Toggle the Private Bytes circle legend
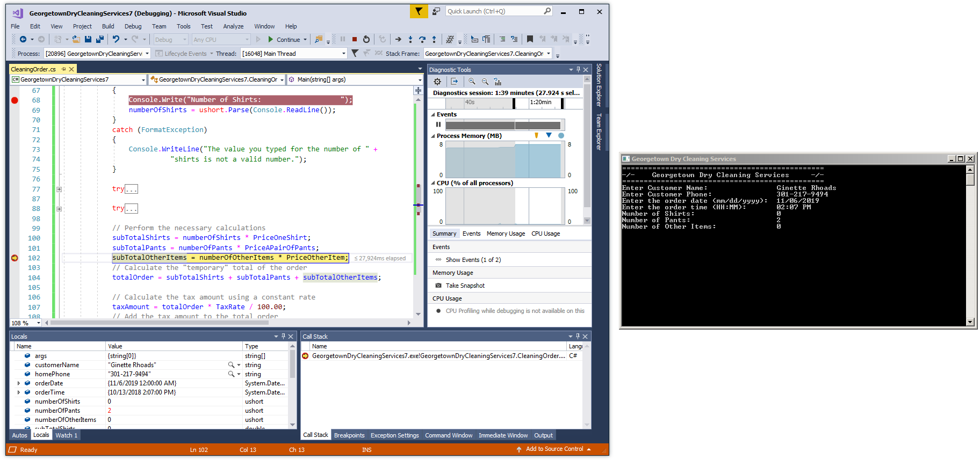 coord(561,136)
